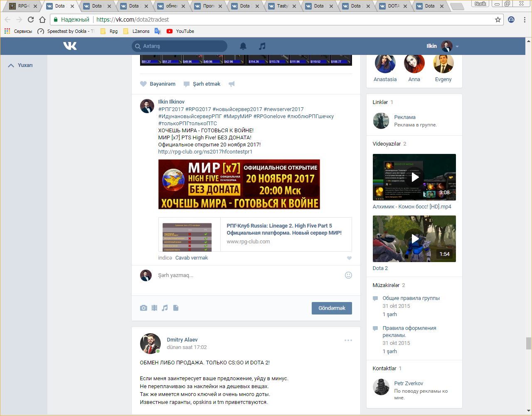The width and height of the screenshot is (532, 416).
Task: Click Göndərmək send button
Action: [332, 308]
